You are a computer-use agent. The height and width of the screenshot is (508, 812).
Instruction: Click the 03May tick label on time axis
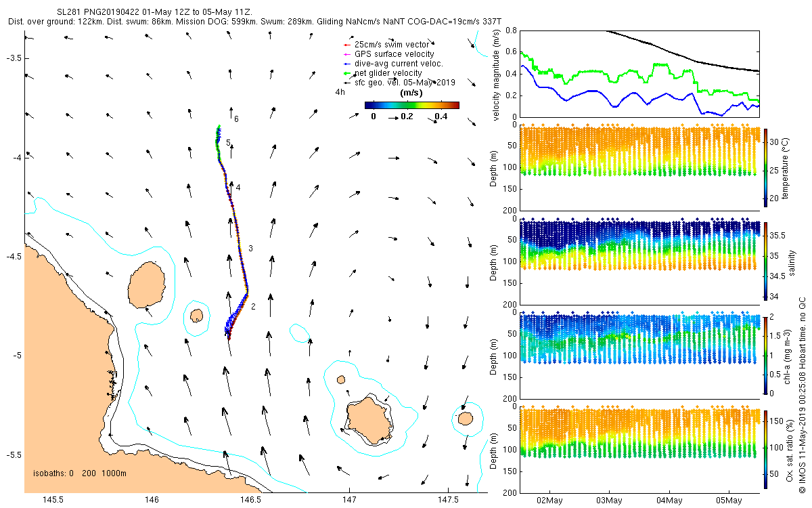609,501
